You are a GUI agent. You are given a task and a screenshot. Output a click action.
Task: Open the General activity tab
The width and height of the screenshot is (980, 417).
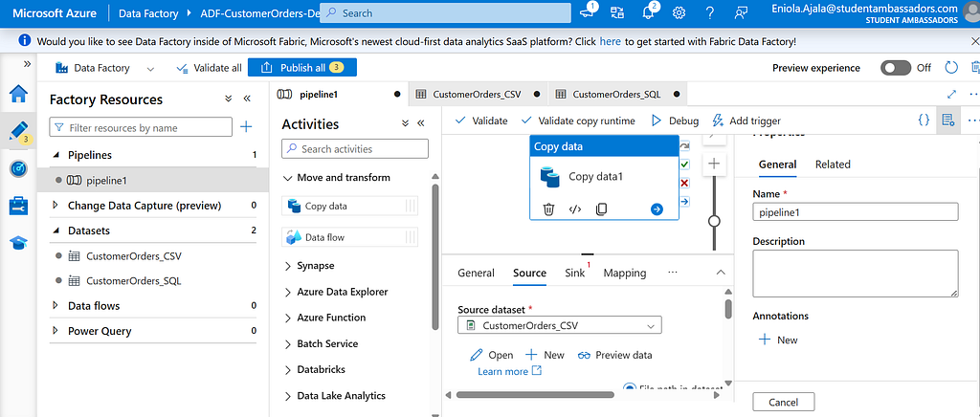coord(476,273)
